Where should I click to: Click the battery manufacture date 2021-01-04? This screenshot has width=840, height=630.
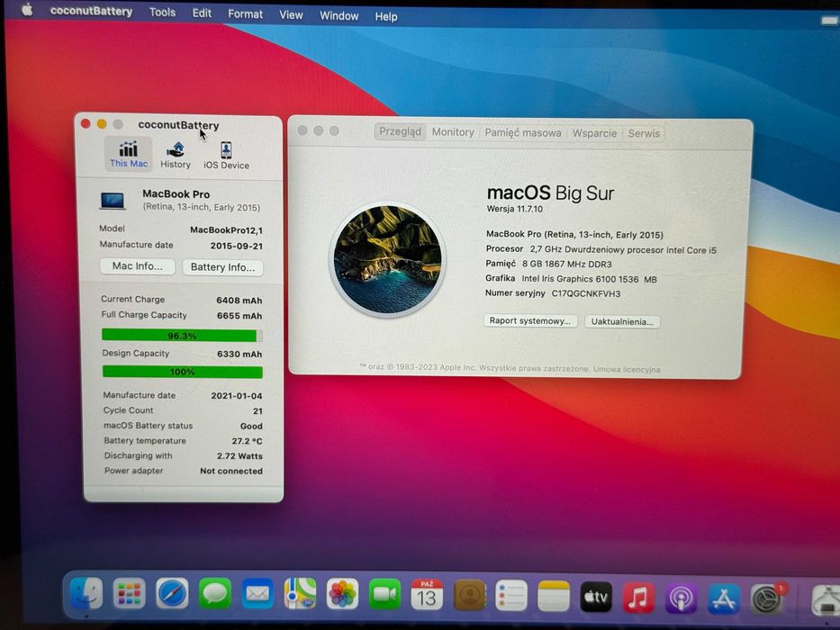pos(236,396)
